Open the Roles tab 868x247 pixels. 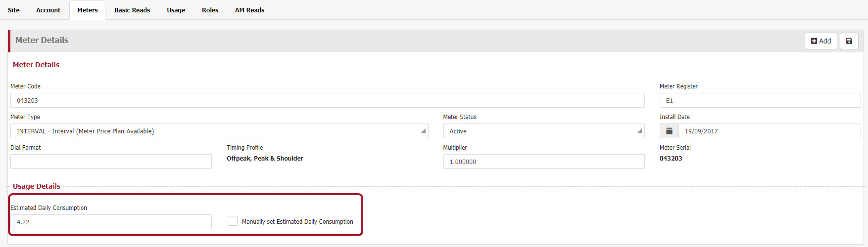210,10
